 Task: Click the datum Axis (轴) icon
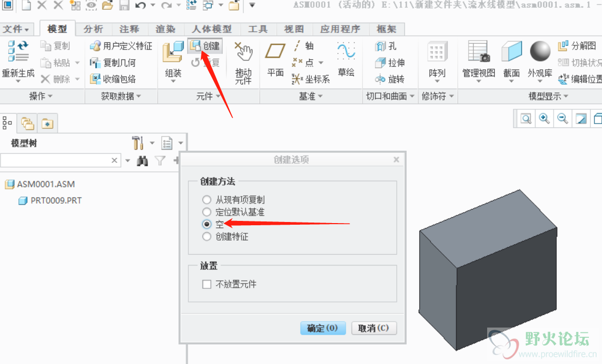click(297, 46)
